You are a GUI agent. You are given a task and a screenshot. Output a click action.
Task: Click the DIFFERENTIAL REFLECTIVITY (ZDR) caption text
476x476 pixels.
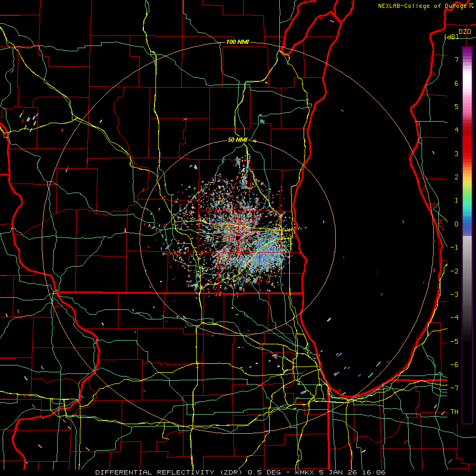pos(169,472)
